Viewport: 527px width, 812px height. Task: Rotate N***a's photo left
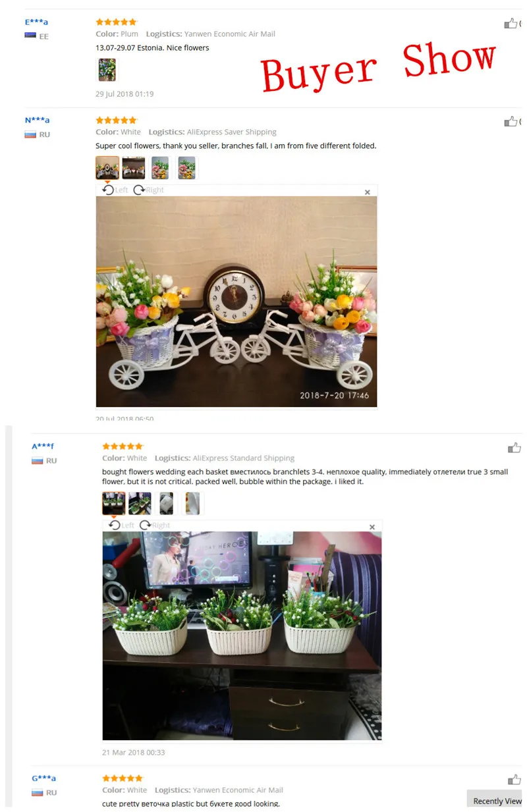point(115,190)
